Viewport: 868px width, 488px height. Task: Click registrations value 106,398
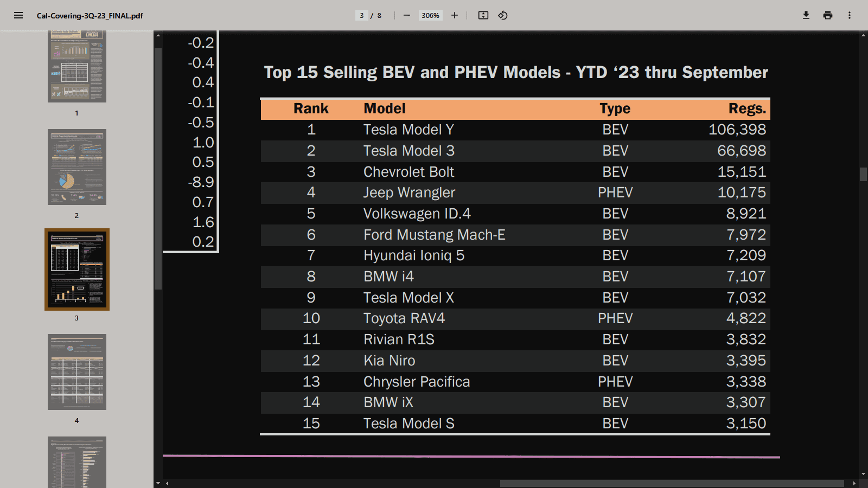pyautogui.click(x=737, y=130)
